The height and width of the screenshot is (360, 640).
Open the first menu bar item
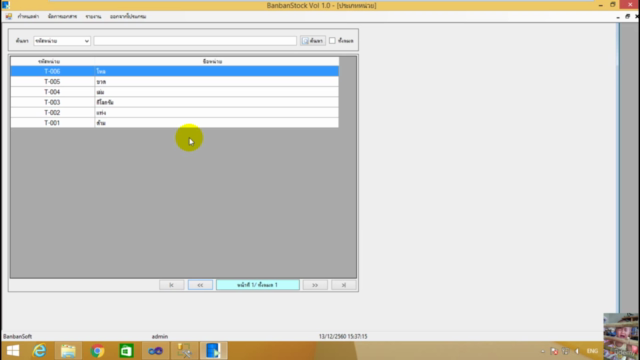pyautogui.click(x=28, y=16)
